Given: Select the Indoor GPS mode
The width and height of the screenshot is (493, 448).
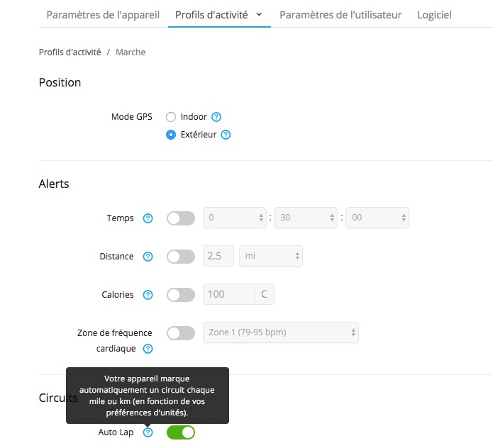Looking at the screenshot, I should tap(171, 117).
